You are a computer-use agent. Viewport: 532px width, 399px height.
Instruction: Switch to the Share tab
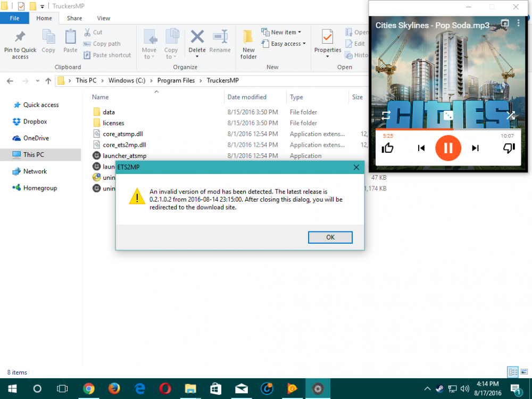74,18
